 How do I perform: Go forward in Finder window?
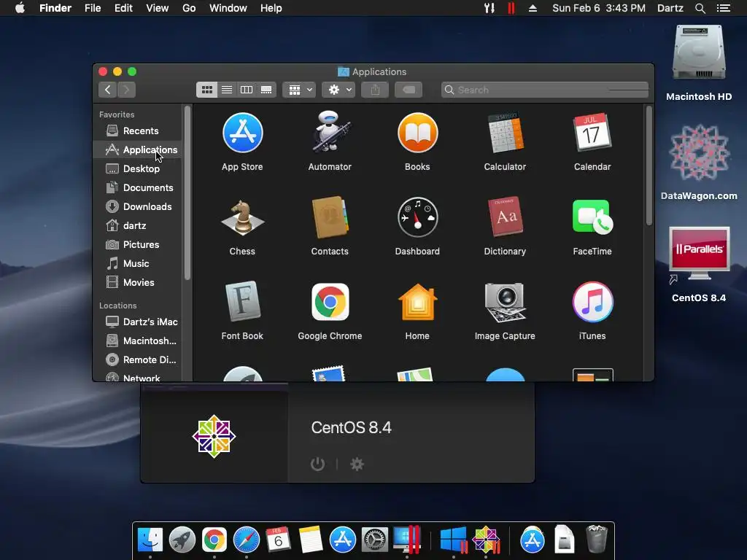pos(127,90)
